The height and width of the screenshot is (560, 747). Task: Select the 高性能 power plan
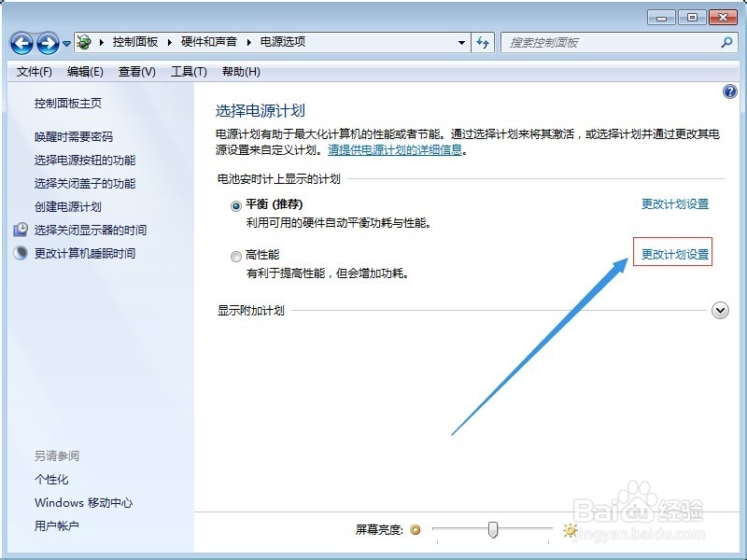pos(236,256)
